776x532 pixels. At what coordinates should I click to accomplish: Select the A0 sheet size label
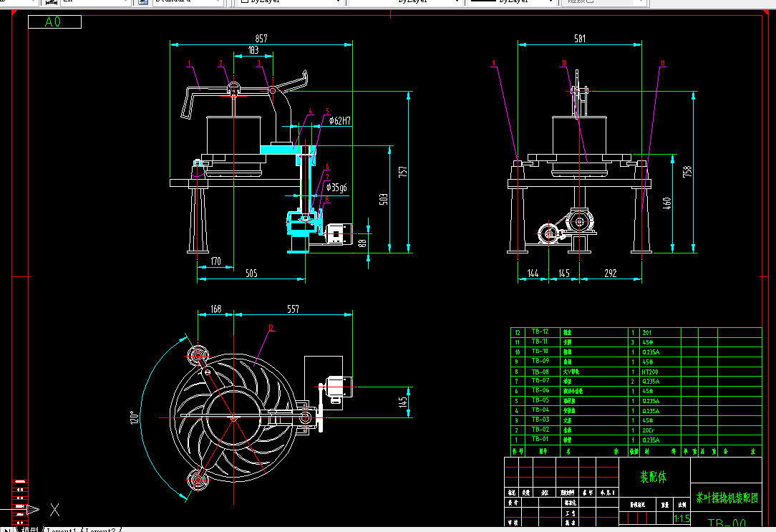(54, 21)
